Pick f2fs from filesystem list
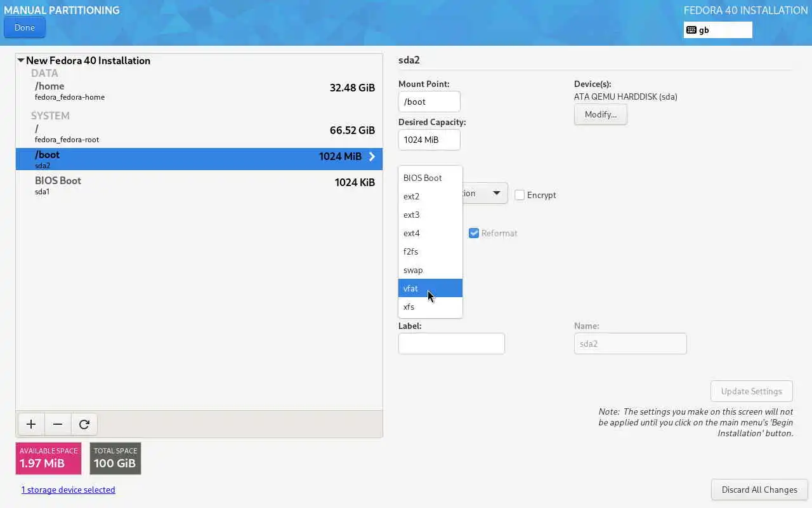Screen dimensions: 812x508 430,251
